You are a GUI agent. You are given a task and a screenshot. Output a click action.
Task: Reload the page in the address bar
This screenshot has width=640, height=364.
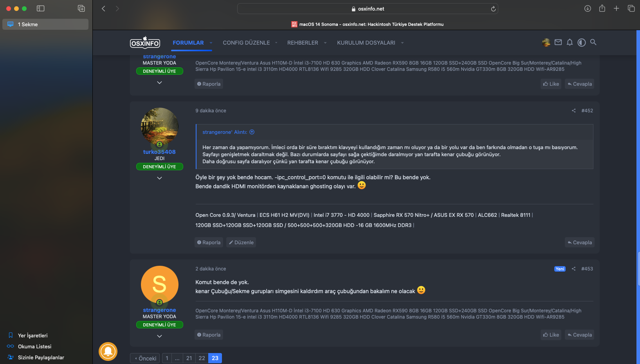[493, 9]
